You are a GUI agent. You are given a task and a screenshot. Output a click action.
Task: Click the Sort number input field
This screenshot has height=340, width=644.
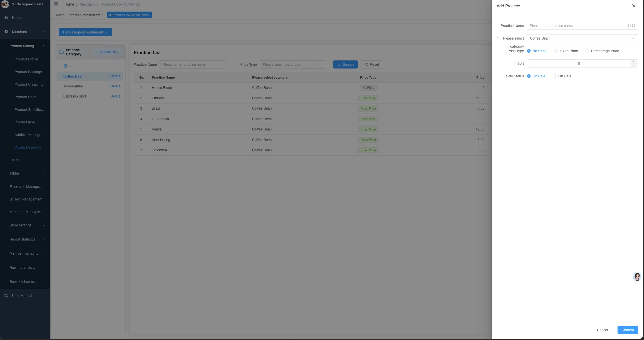[x=578, y=63]
